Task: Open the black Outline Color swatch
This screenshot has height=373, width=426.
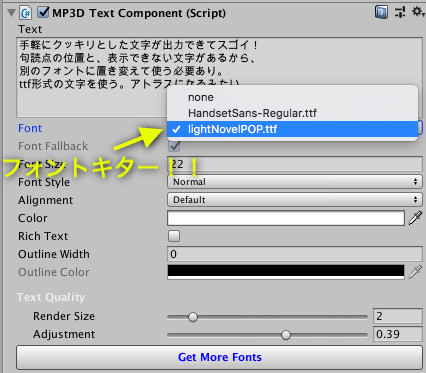Action: [286, 272]
